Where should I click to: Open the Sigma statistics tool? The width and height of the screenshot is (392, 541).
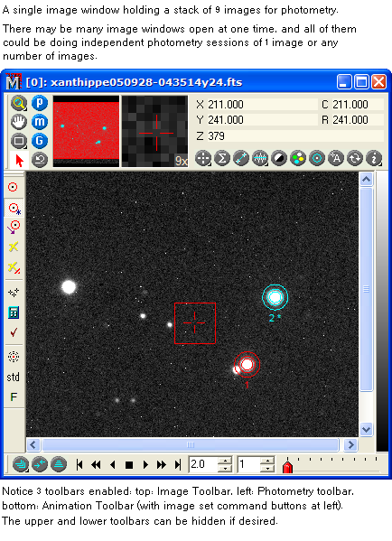tap(222, 158)
